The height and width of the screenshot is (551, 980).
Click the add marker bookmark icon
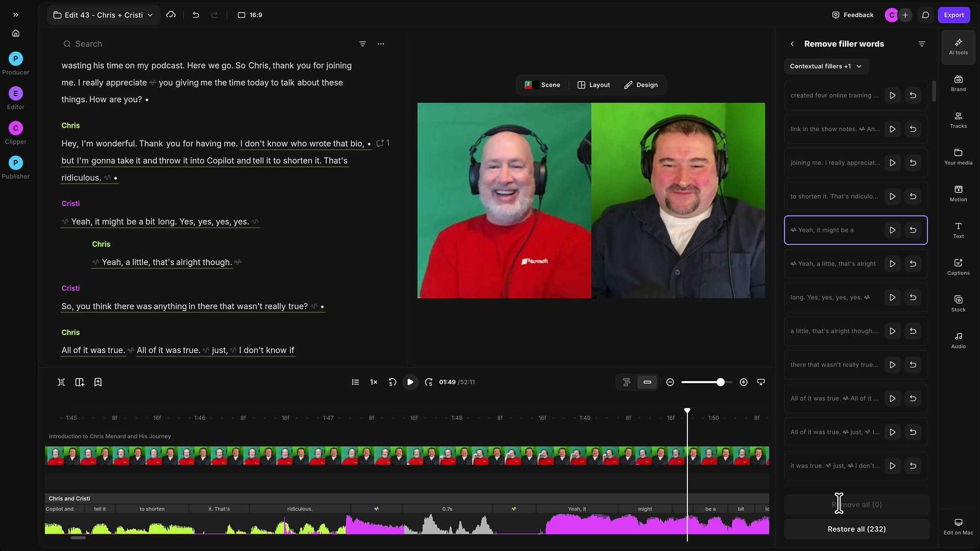coord(98,382)
